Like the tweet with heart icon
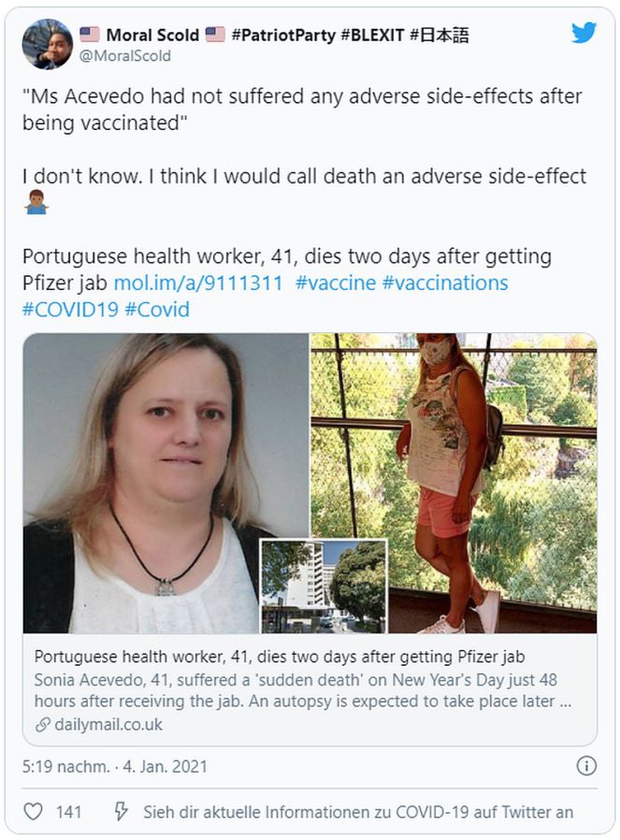 click(x=33, y=812)
